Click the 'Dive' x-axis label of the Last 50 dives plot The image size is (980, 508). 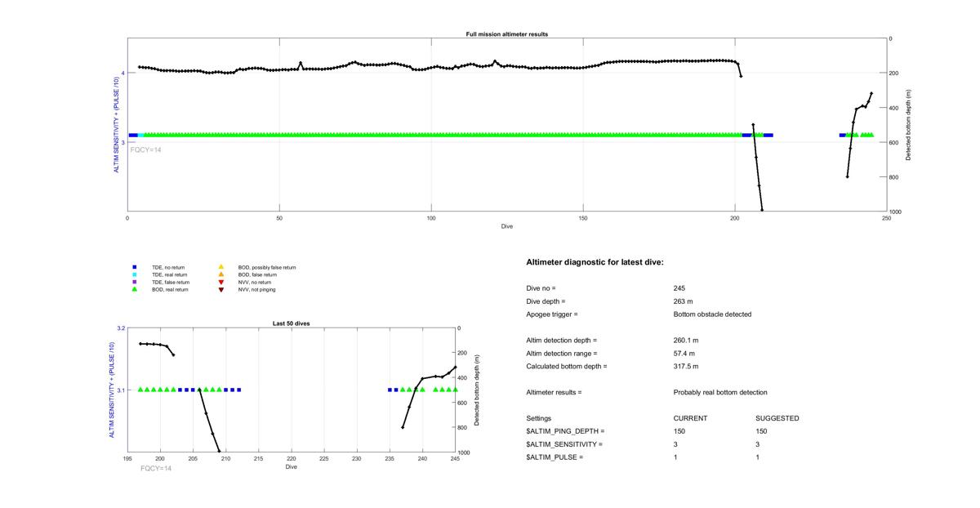click(291, 467)
